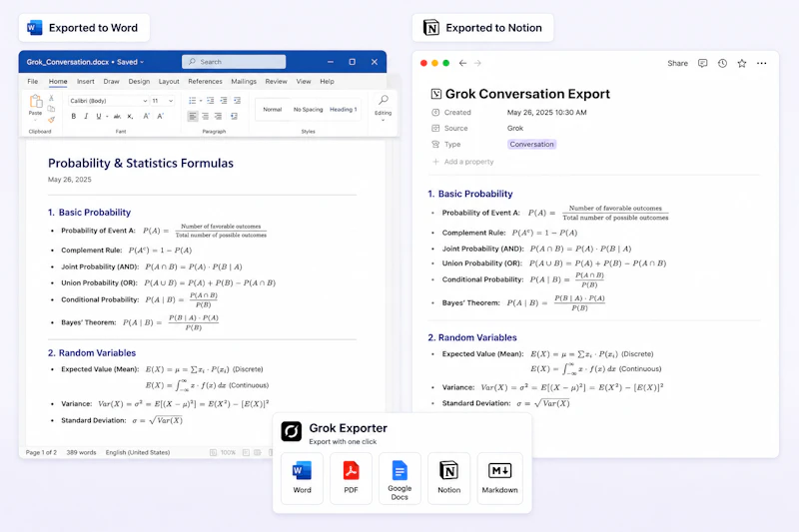This screenshot has width=799, height=532.
Task: Open the Help tab in Word
Action: pyautogui.click(x=327, y=82)
